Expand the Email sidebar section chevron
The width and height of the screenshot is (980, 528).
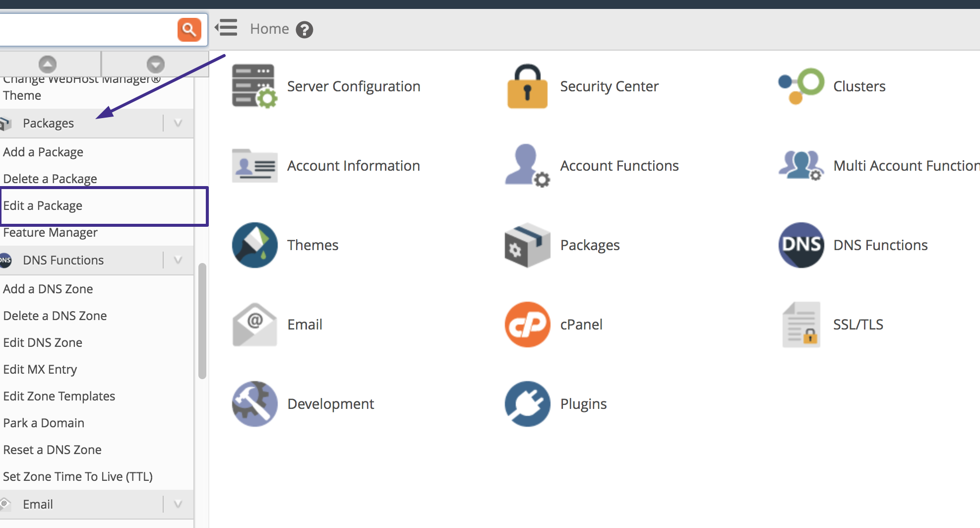click(x=178, y=504)
